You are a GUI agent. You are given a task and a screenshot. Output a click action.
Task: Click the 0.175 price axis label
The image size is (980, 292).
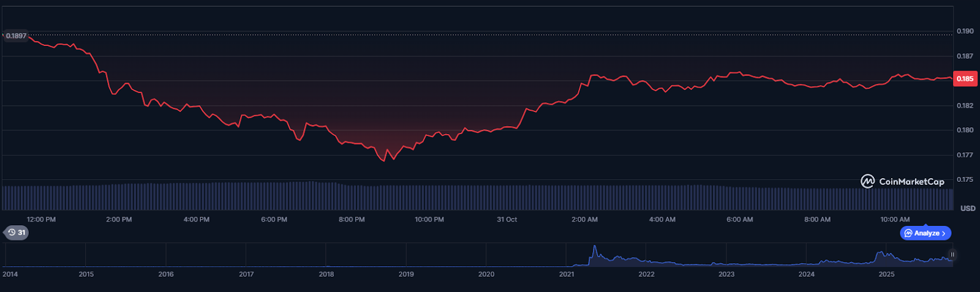[965, 179]
